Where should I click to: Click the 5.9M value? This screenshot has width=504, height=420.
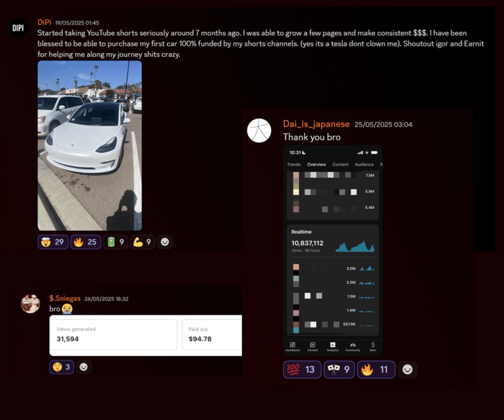tap(370, 191)
